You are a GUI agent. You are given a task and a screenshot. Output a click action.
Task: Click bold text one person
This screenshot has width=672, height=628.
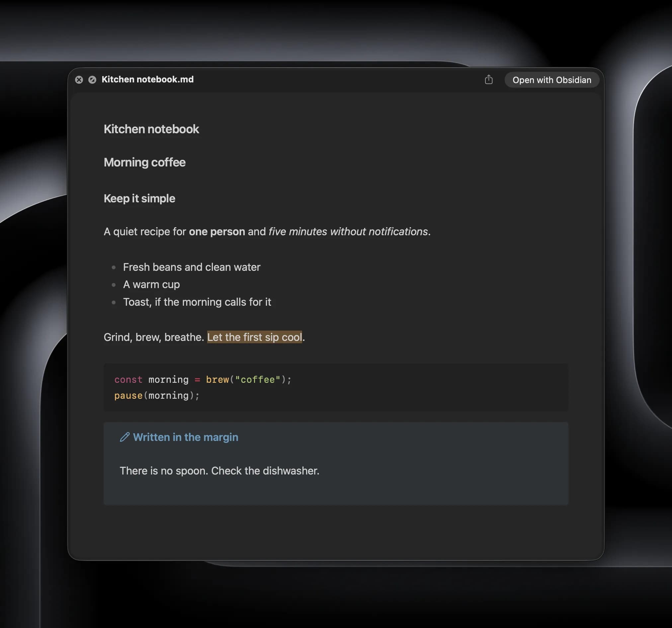[217, 232]
